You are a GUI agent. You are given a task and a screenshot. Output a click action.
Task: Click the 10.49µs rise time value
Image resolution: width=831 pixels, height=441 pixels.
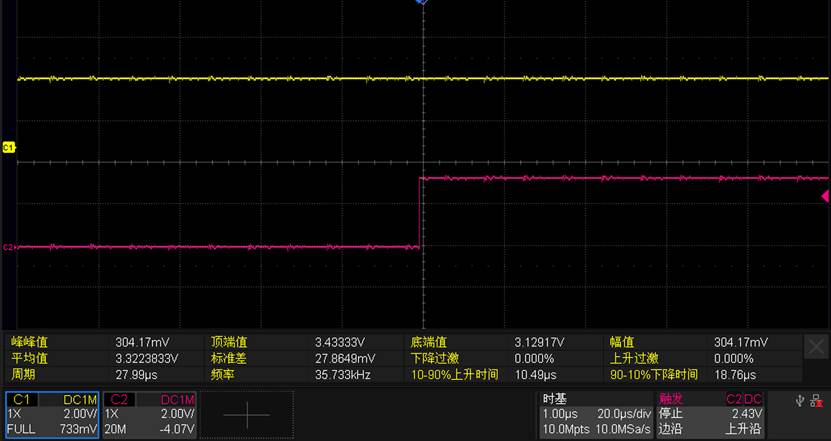click(x=536, y=375)
